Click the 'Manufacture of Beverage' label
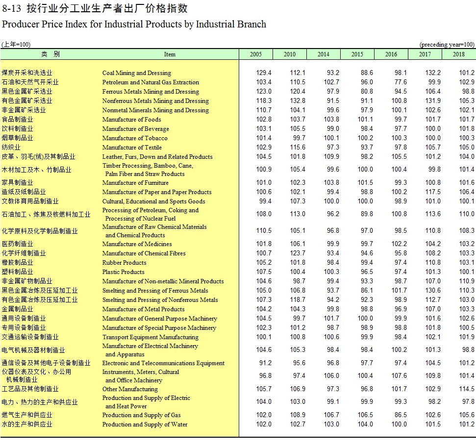 (x=136, y=129)
